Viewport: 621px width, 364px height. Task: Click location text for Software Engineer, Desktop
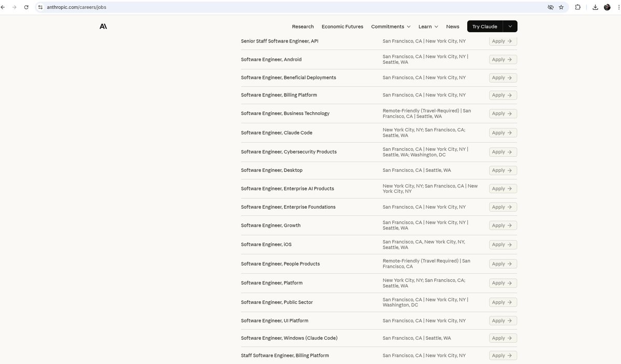416,170
